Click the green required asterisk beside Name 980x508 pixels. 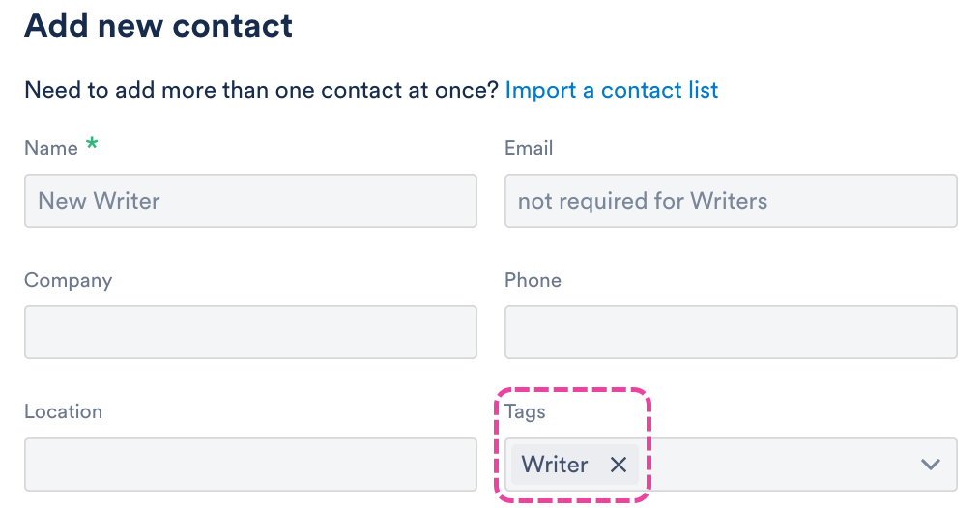(93, 145)
